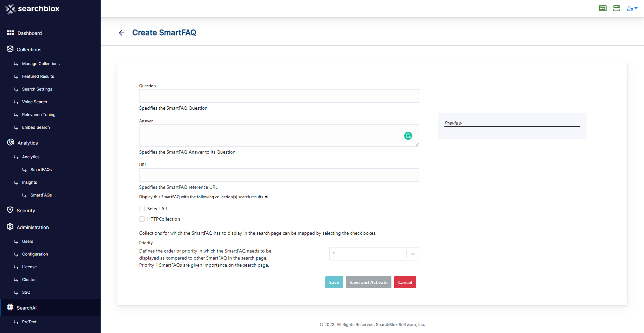Viewport: 644px width, 333px height.
Task: Open SmartFAQs under Analytics
Action: point(41,170)
